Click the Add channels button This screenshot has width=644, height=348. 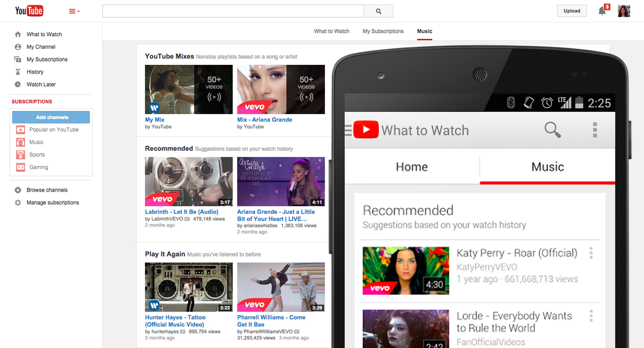click(51, 117)
